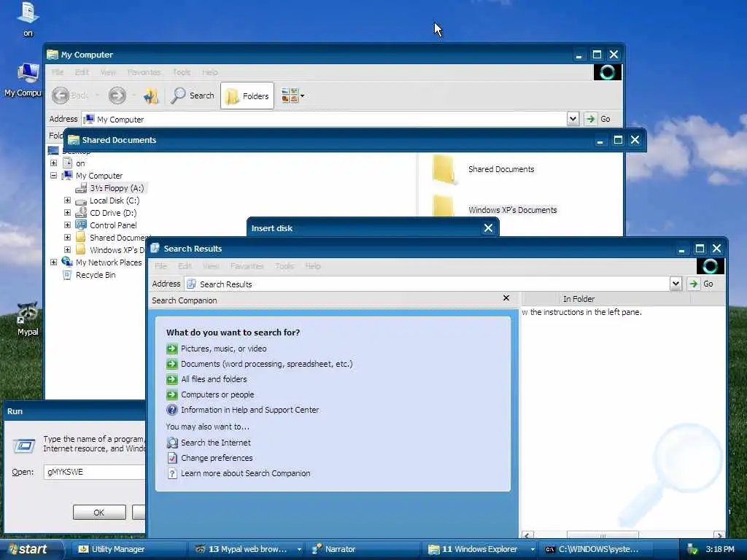Open the Views dropdown in My Computer toolbar

coord(293,96)
